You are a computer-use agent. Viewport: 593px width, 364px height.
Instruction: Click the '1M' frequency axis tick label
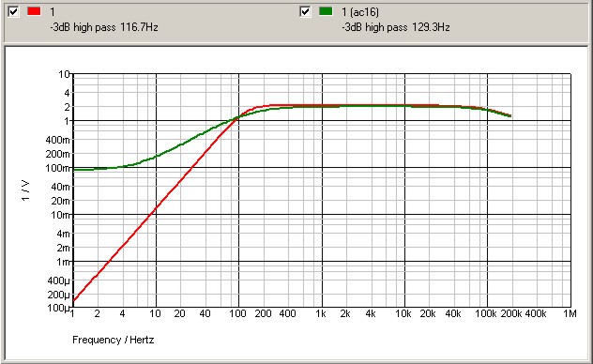[570, 313]
